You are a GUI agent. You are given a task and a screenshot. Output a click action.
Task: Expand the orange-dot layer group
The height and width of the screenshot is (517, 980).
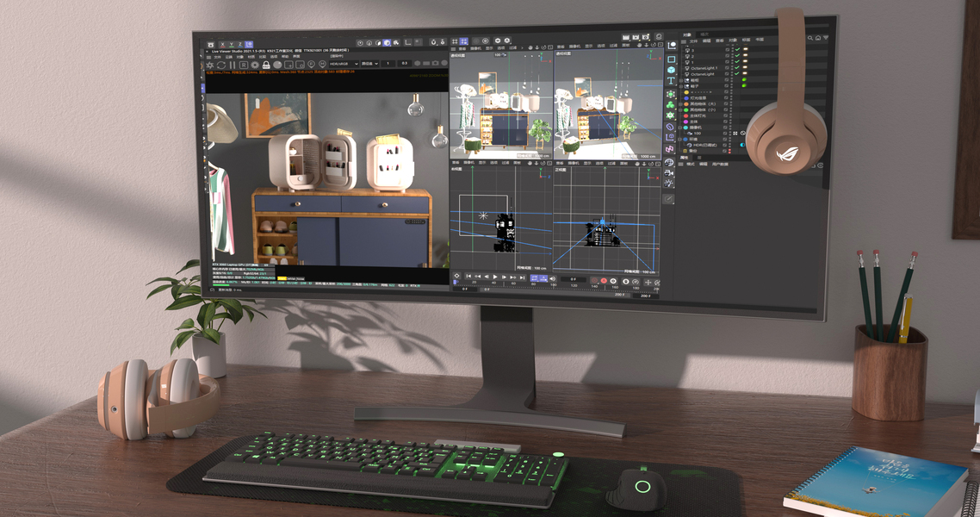(680, 103)
